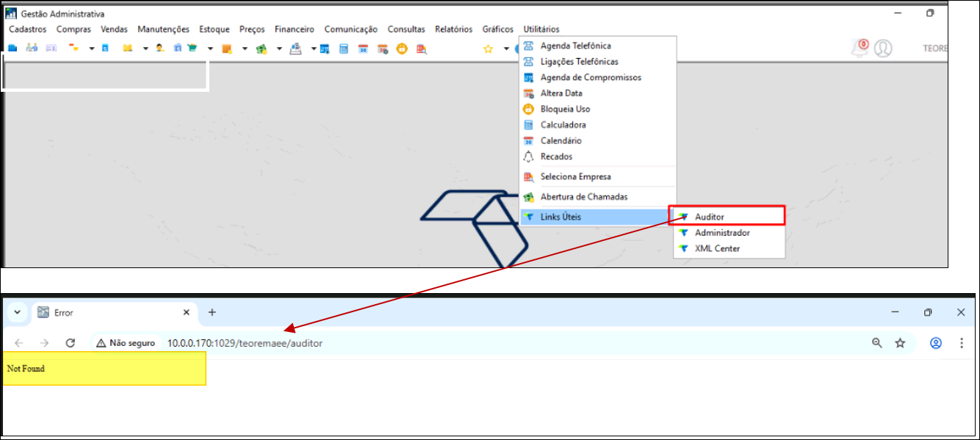The width and height of the screenshot is (980, 440).
Task: Open the browser zoom magnifier icon
Action: point(876,343)
